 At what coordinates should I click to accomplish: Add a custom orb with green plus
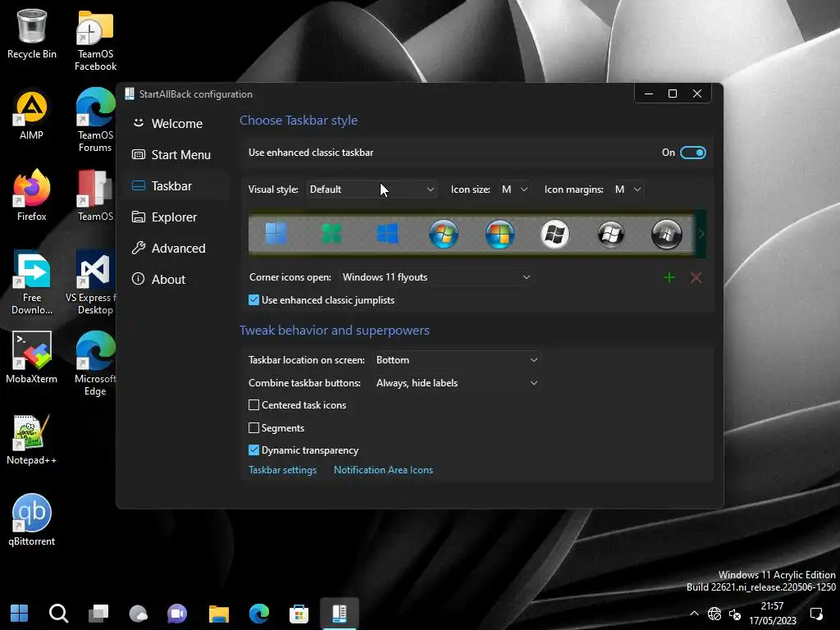point(669,277)
